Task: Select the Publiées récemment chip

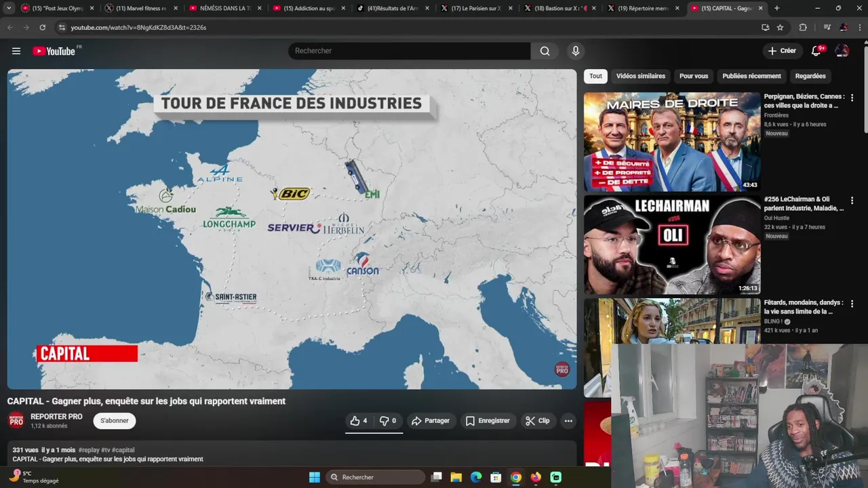Action: click(x=751, y=76)
